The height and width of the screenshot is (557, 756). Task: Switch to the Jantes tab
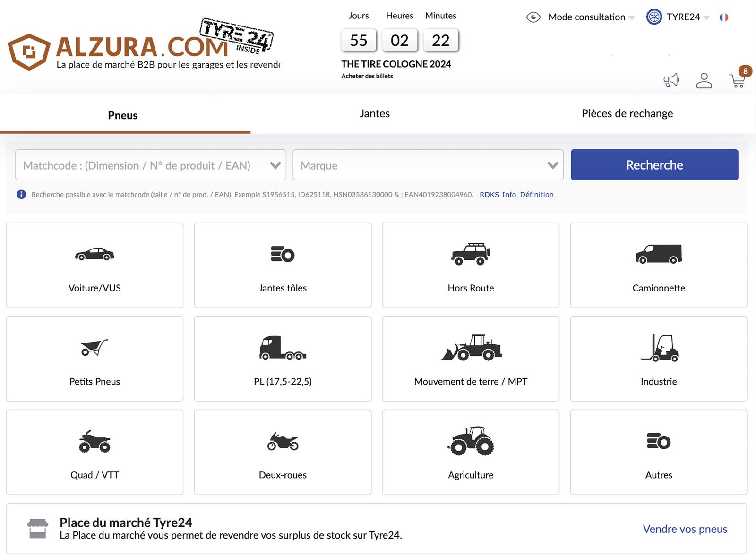point(375,113)
